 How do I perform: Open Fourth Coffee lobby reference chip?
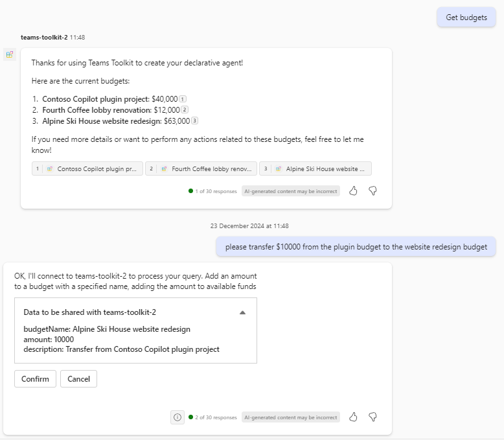[201, 168]
